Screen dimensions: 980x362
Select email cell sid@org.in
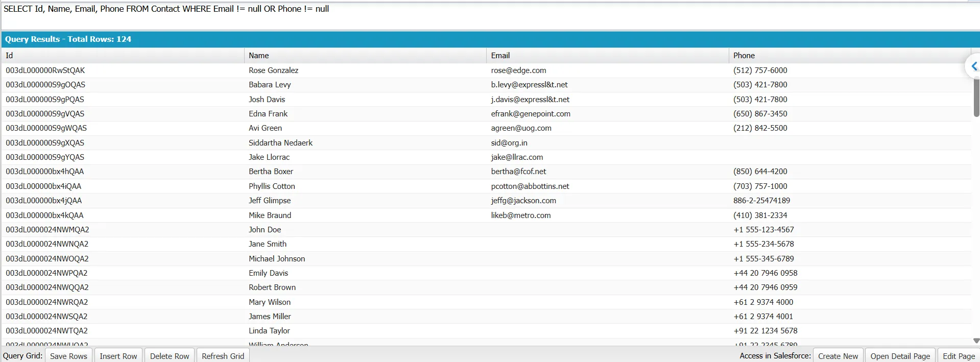(607, 143)
